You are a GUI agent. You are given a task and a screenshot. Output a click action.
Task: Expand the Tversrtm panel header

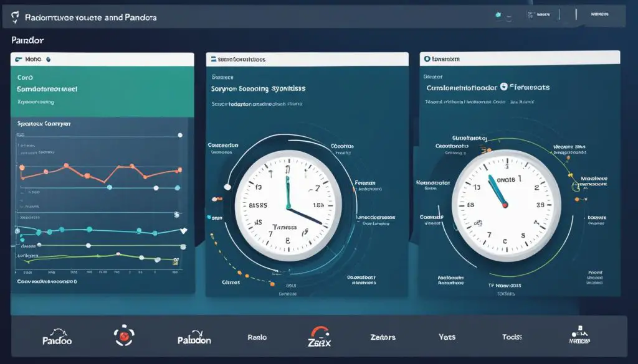(x=517, y=58)
